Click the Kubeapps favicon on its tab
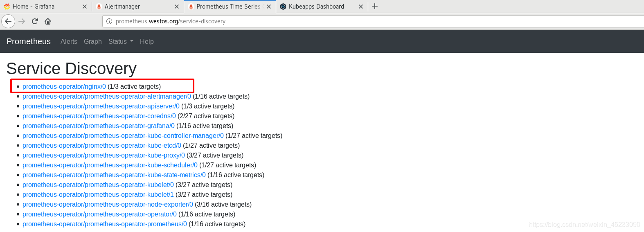 (283, 7)
